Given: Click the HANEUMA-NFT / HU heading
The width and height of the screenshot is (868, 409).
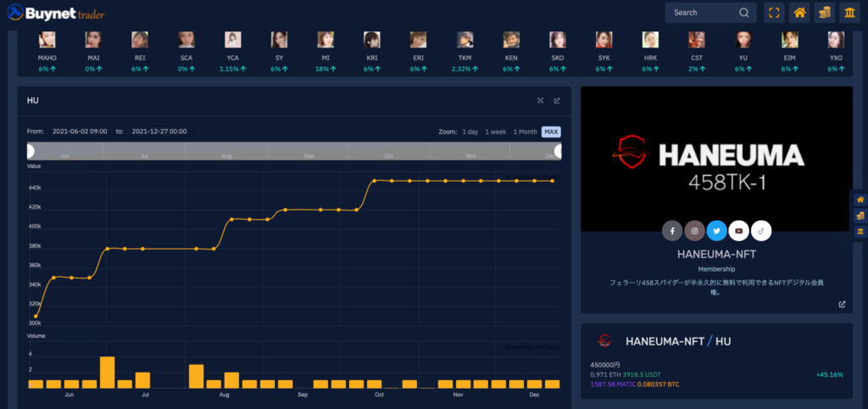Looking at the screenshot, I should [x=678, y=341].
